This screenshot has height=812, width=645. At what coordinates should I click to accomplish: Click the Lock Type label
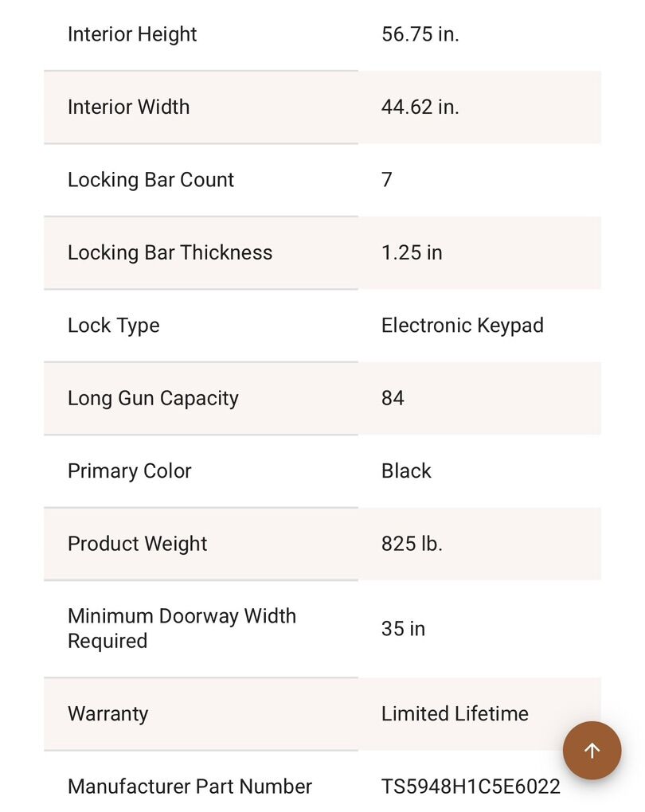(113, 326)
